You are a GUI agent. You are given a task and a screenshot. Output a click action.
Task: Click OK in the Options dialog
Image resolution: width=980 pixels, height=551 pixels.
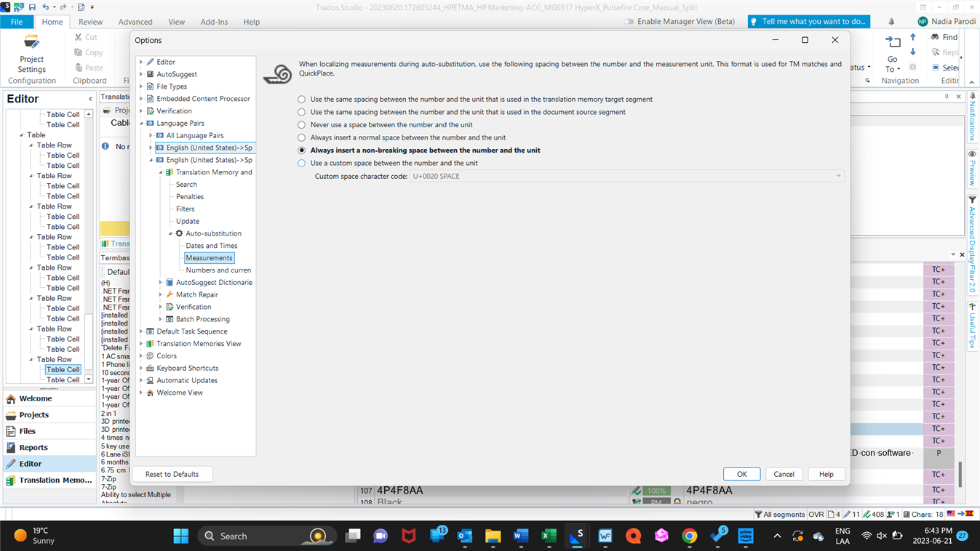tap(741, 474)
